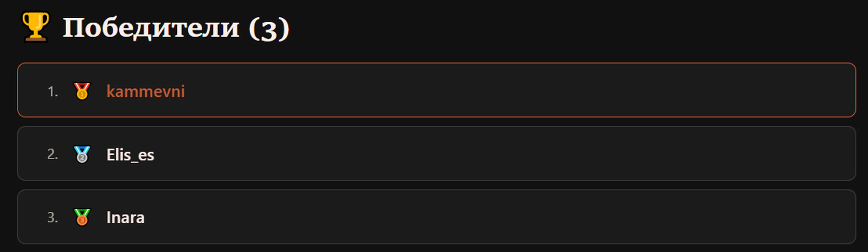This screenshot has width=868, height=252.
Task: Click the orange border of the top card
Action: (x=437, y=63)
